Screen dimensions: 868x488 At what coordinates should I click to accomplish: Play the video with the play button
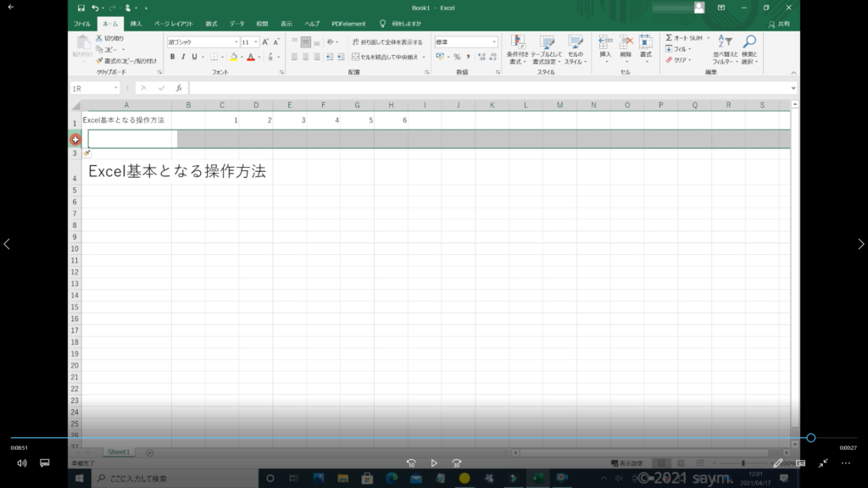[x=434, y=463]
